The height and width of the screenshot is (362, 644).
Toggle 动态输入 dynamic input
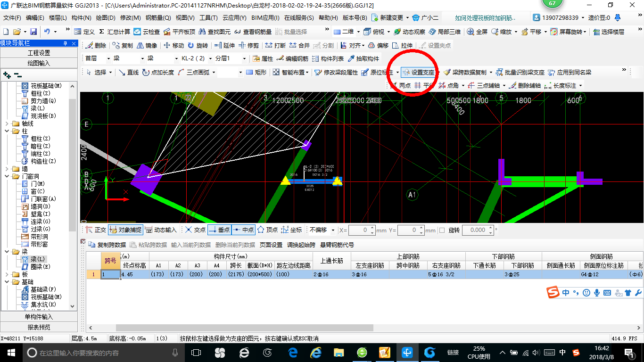coord(161,230)
